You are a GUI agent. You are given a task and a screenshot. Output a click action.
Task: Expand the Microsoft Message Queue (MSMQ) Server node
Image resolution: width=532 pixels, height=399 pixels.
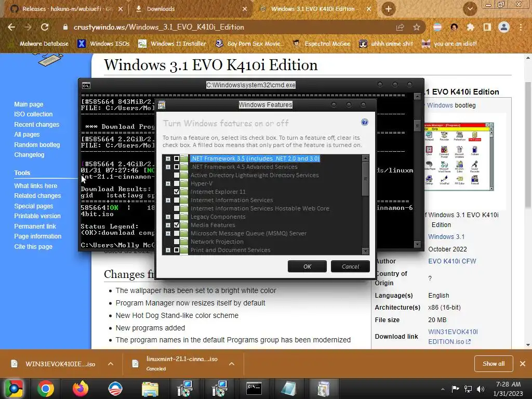(x=168, y=233)
